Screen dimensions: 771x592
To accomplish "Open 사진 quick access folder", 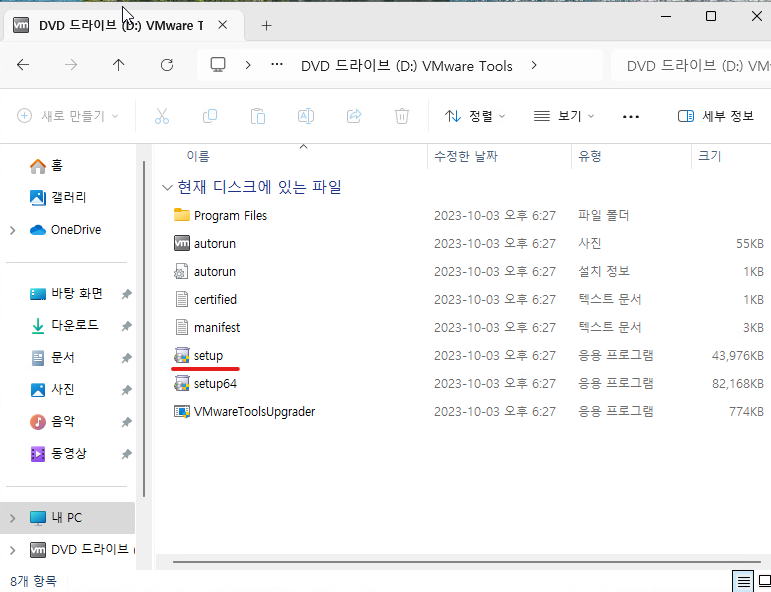I will tap(52, 389).
